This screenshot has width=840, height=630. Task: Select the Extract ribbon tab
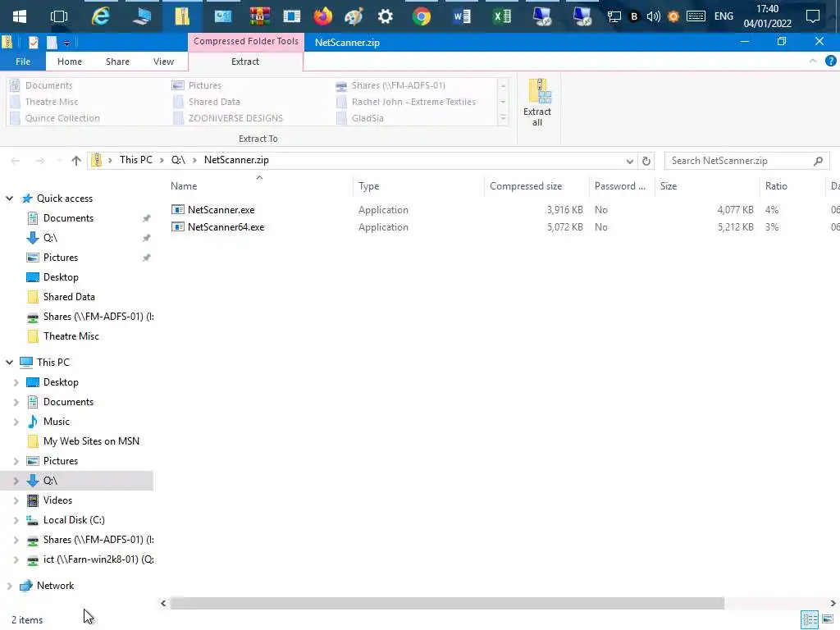coord(244,62)
